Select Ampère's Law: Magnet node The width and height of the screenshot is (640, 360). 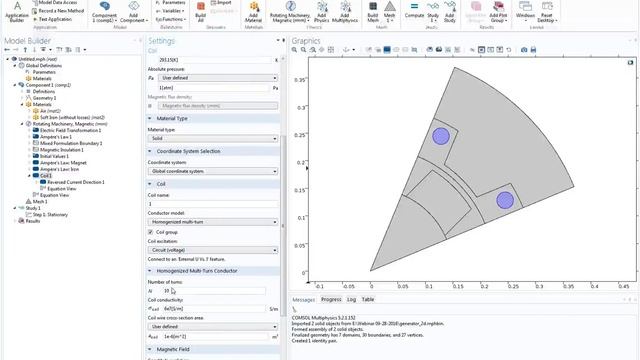tap(63, 163)
